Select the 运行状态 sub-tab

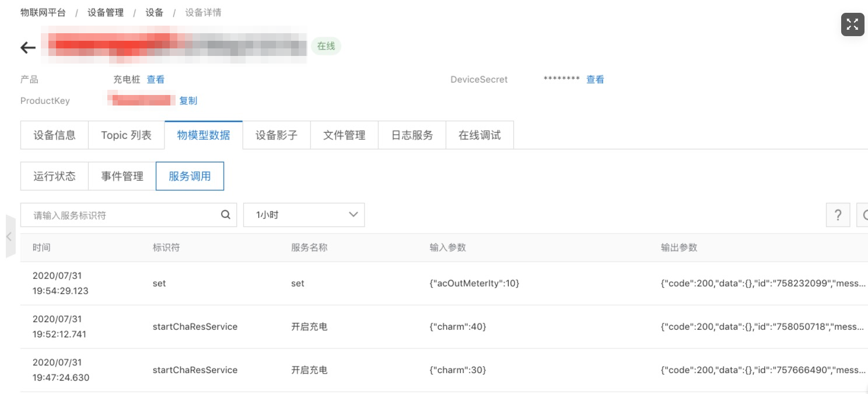[54, 176]
